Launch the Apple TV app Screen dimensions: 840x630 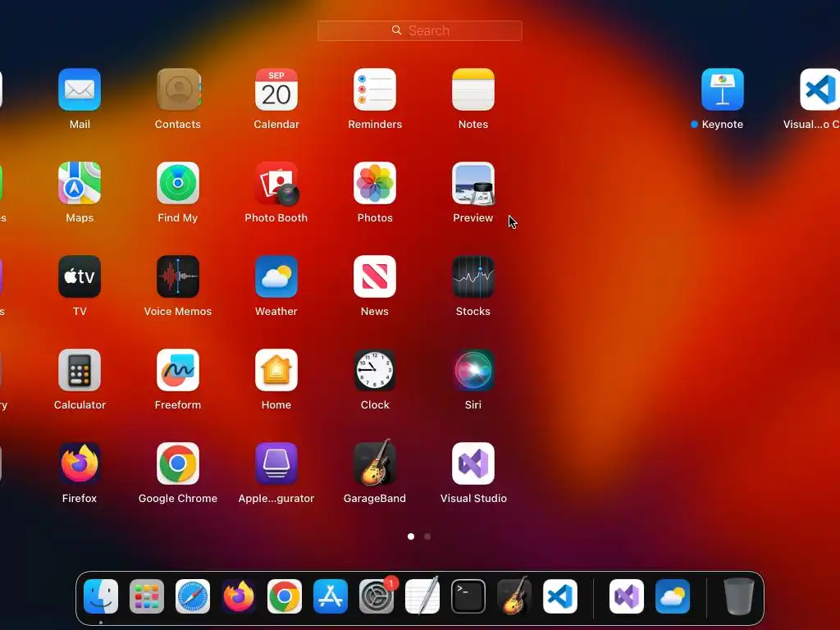click(x=80, y=276)
